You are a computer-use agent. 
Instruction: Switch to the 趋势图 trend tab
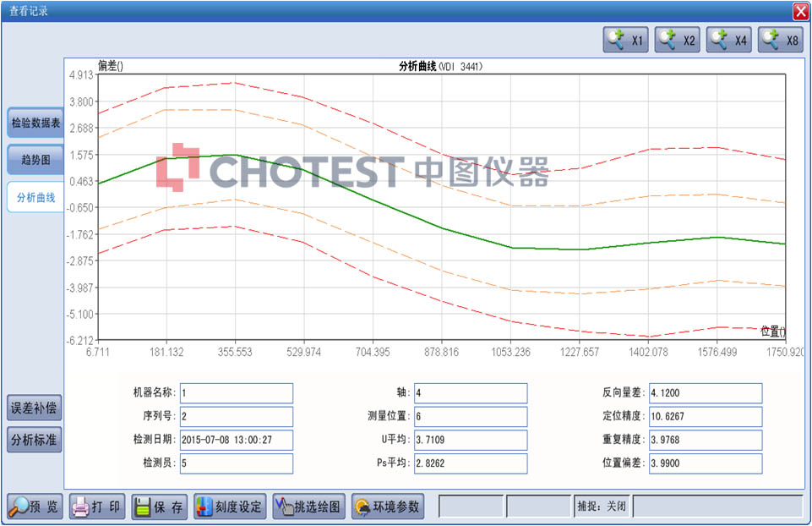click(35, 159)
